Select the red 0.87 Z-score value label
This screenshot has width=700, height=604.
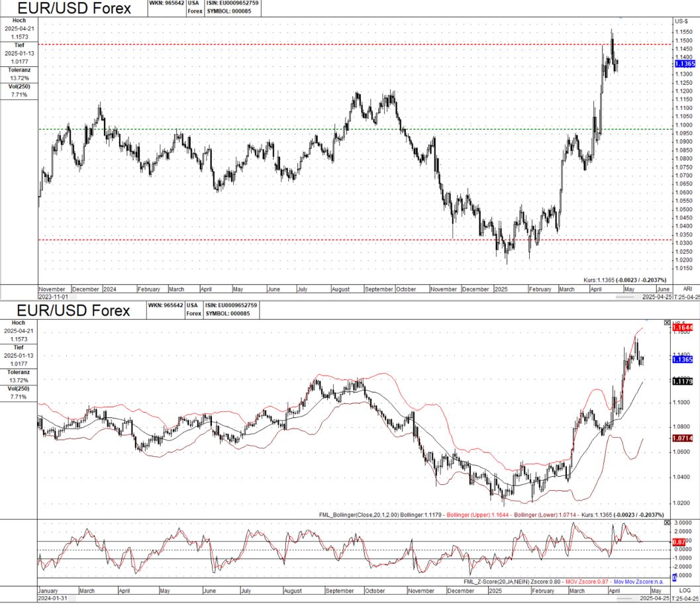(679, 542)
